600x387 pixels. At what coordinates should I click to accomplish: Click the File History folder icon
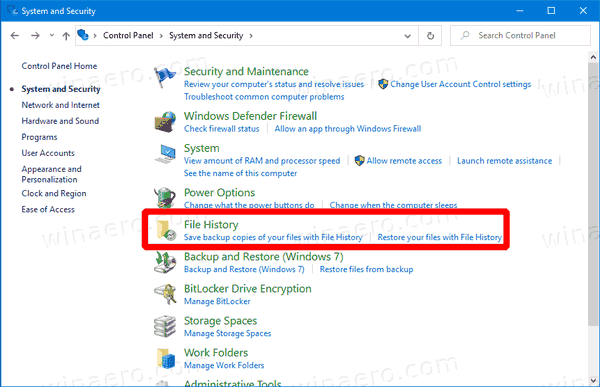166,230
